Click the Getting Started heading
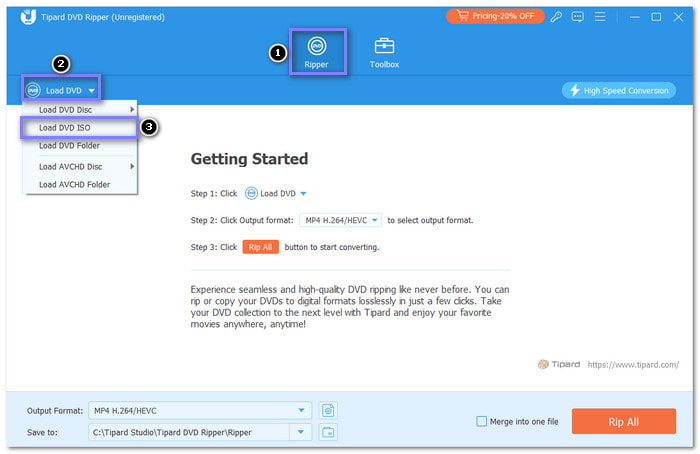Viewport: 700px width, 454px height. pos(249,159)
